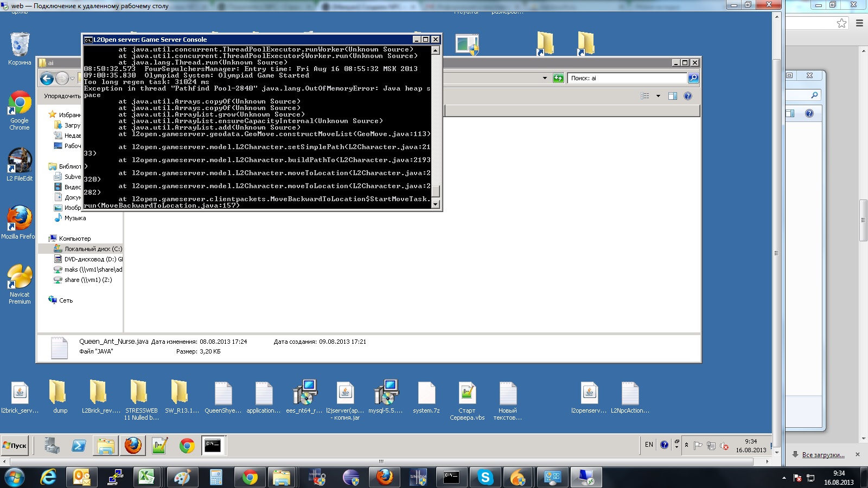Viewport: 868px width, 488px height.
Task: Select the application... file on the desktop
Action: 264,397
